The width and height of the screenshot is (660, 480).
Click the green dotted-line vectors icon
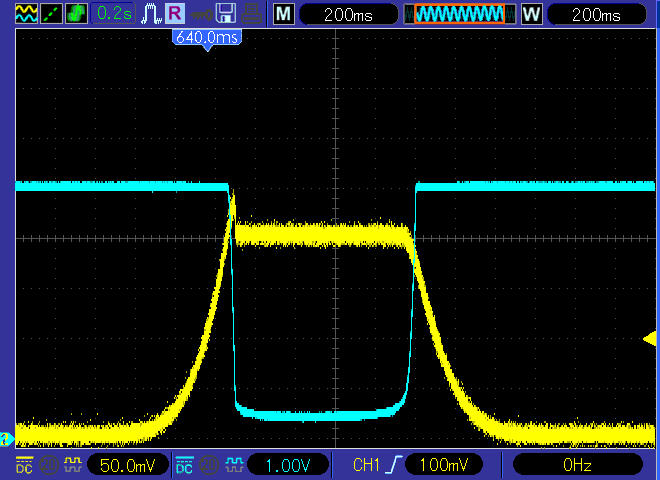51,13
